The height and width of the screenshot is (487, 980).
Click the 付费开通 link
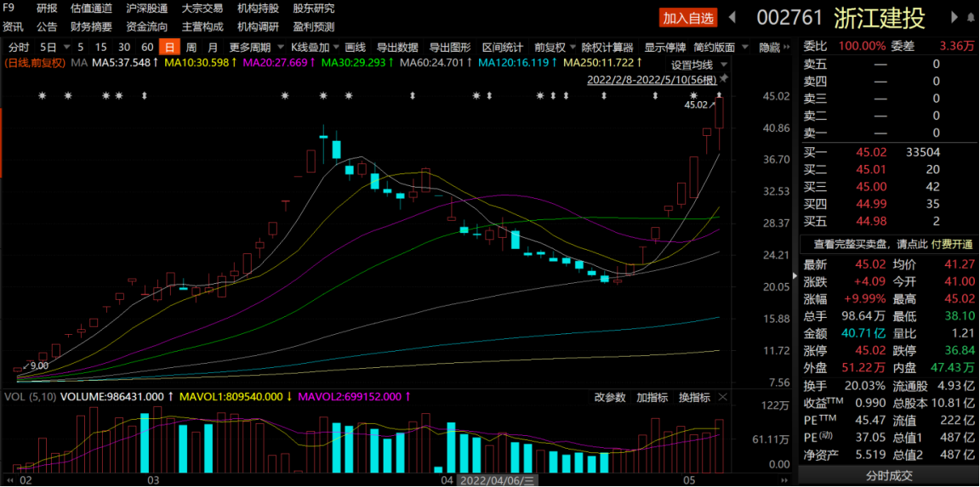[x=952, y=243]
